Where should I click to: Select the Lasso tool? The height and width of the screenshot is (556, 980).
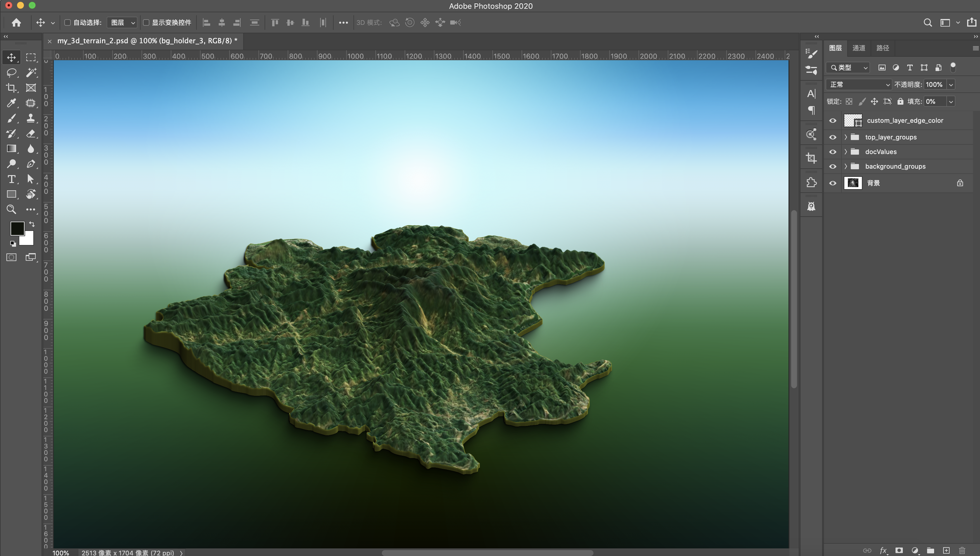pos(11,72)
